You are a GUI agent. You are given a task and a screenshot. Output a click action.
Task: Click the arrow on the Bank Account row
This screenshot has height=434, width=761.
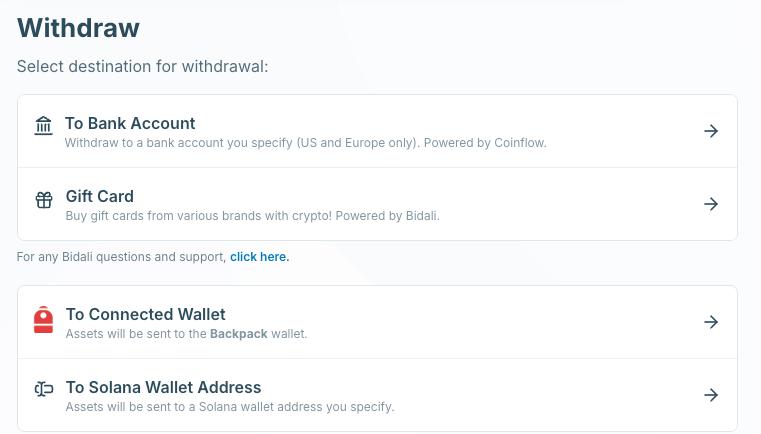[x=711, y=131]
